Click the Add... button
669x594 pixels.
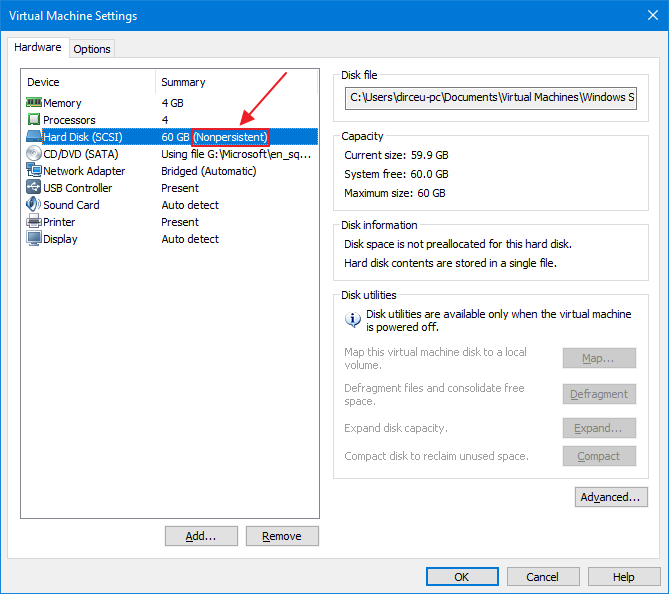point(201,536)
